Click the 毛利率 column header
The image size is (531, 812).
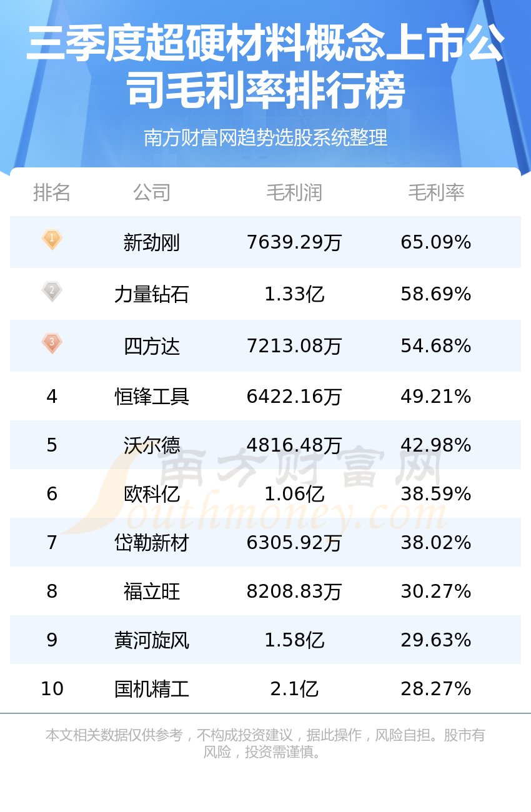(x=436, y=192)
